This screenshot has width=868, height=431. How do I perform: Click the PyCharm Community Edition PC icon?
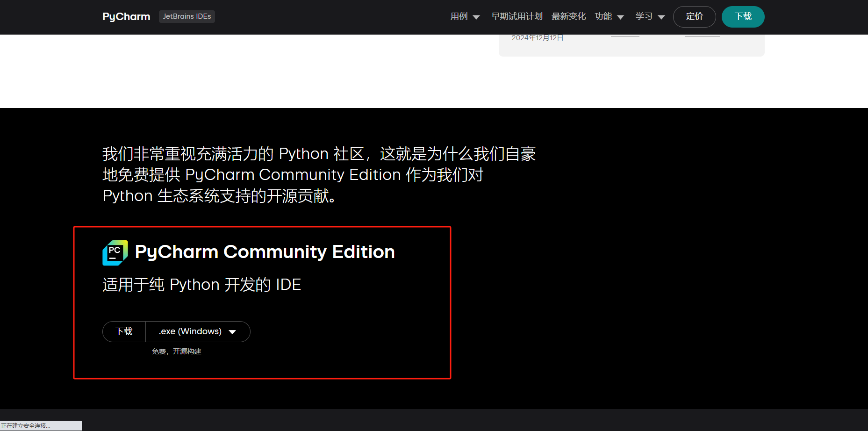(x=115, y=253)
